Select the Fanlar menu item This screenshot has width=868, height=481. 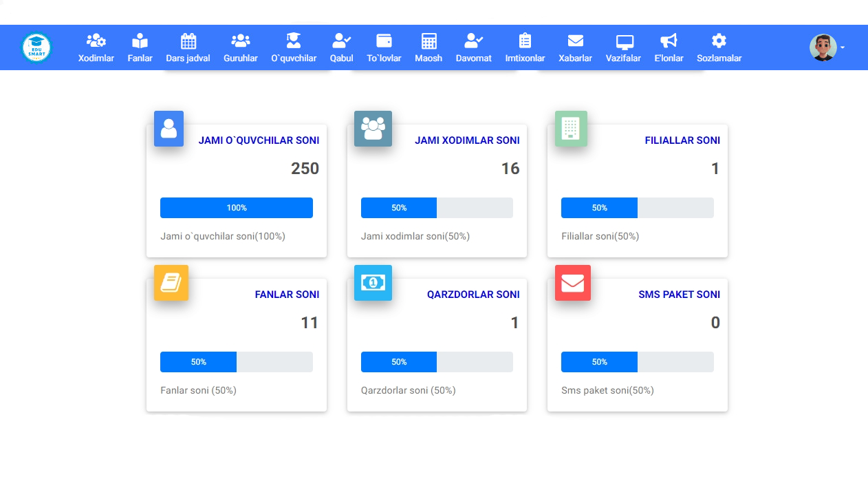pos(140,48)
